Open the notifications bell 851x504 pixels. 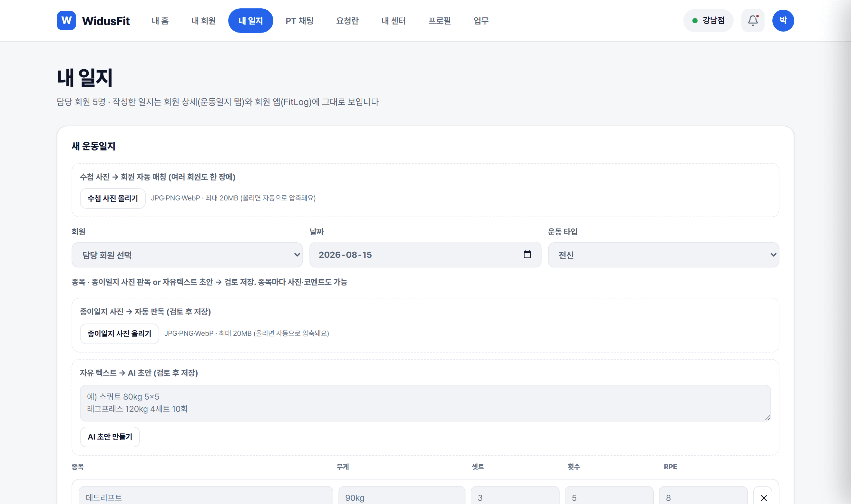click(x=753, y=20)
